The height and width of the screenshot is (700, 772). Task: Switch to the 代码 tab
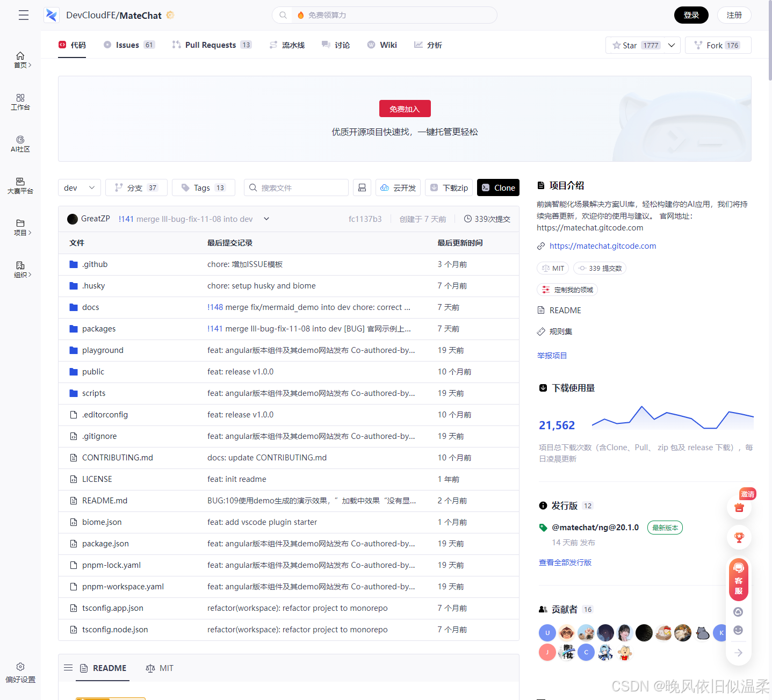[72, 45]
